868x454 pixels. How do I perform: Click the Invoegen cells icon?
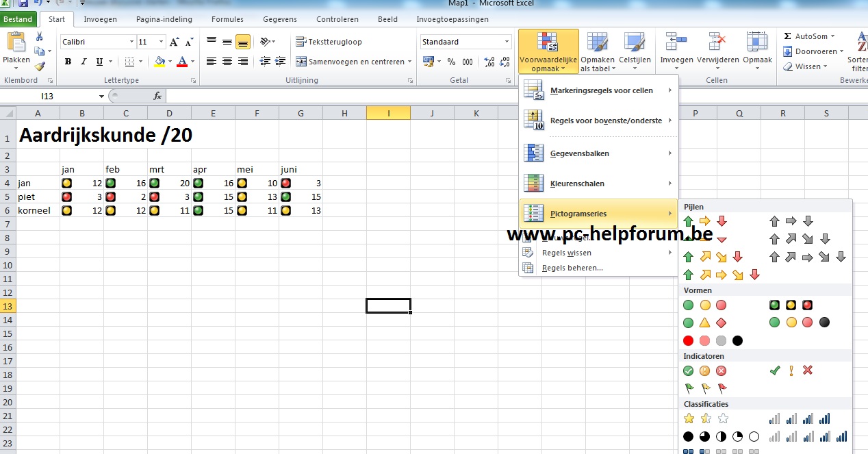tap(676, 42)
